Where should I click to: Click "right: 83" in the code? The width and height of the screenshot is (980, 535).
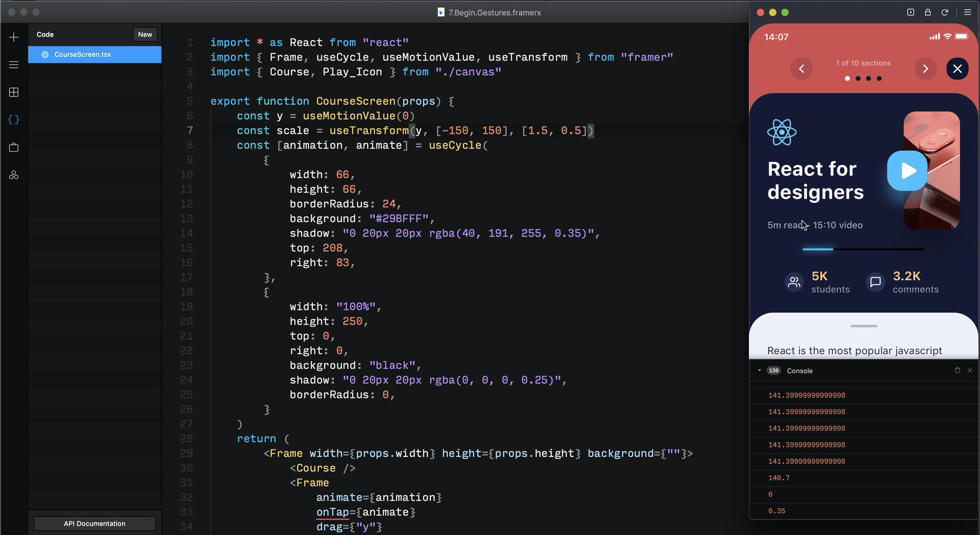tap(319, 263)
